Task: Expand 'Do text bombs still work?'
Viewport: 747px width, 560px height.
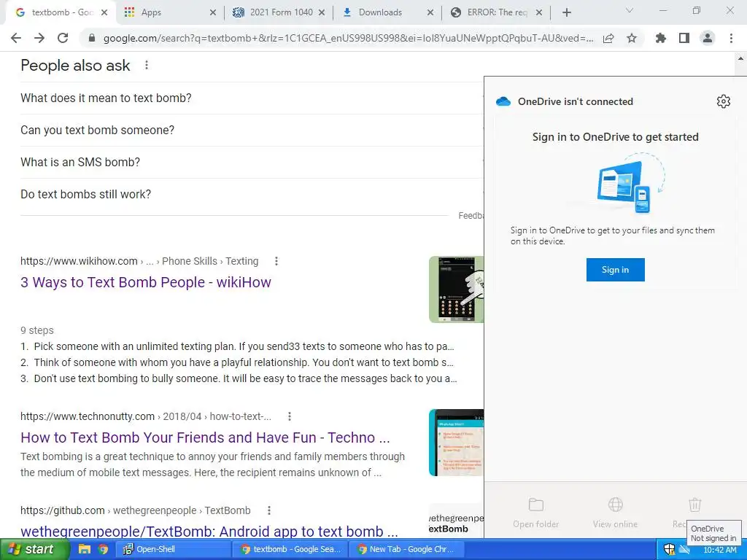Action: tap(252, 194)
